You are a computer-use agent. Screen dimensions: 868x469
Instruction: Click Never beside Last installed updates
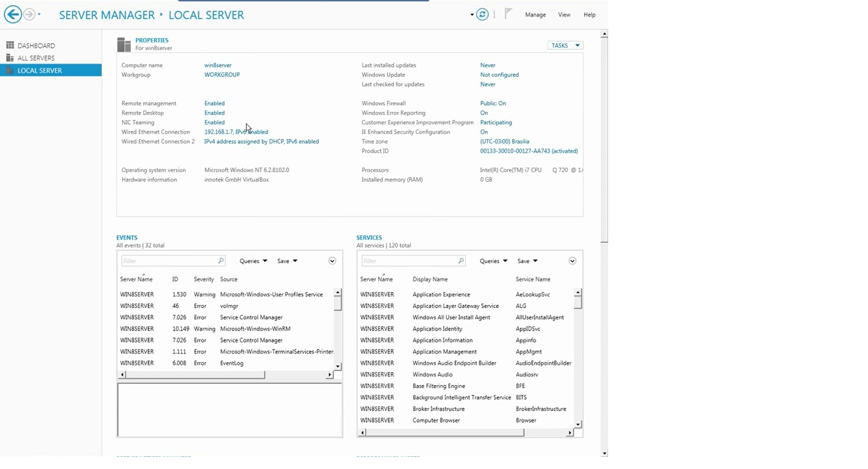point(487,65)
